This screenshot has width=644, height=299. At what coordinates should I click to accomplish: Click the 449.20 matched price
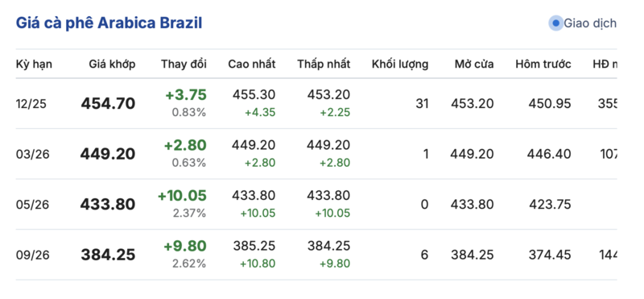[x=108, y=154]
